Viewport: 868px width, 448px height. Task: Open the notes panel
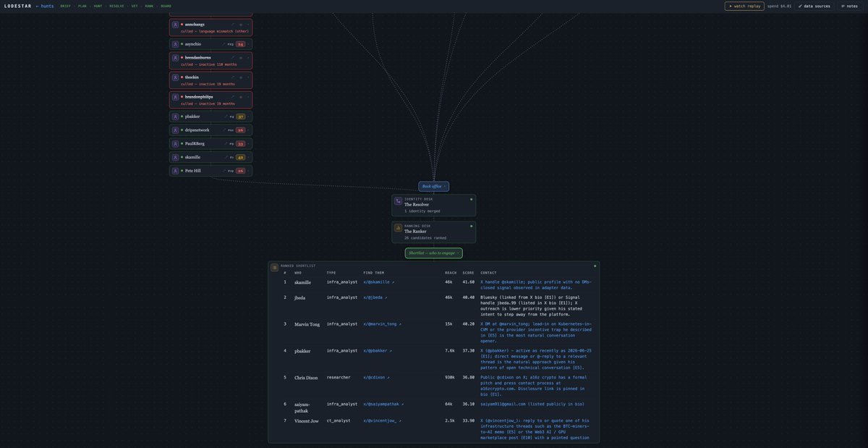tap(850, 6)
